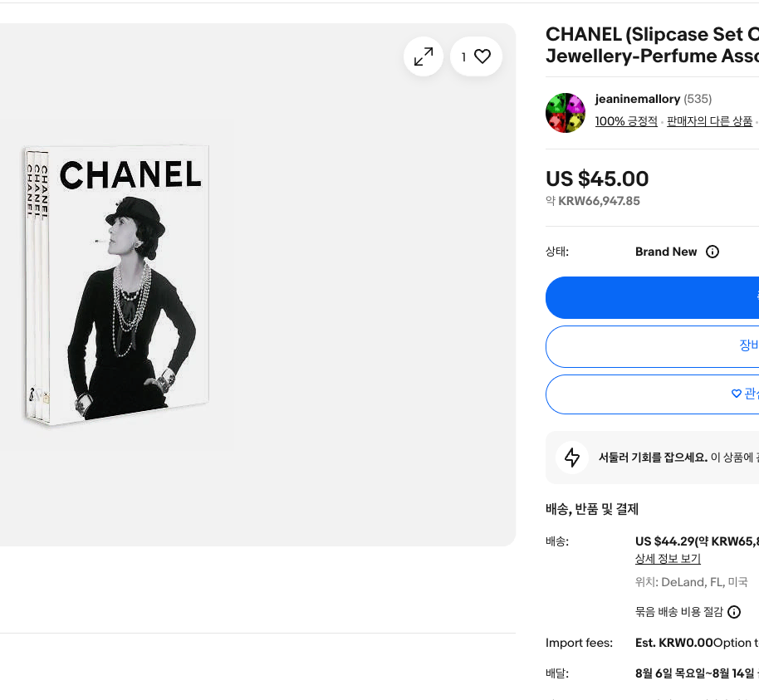Screen dimensions: 759x700
Task: Click the blue buy now button
Action: (652, 298)
